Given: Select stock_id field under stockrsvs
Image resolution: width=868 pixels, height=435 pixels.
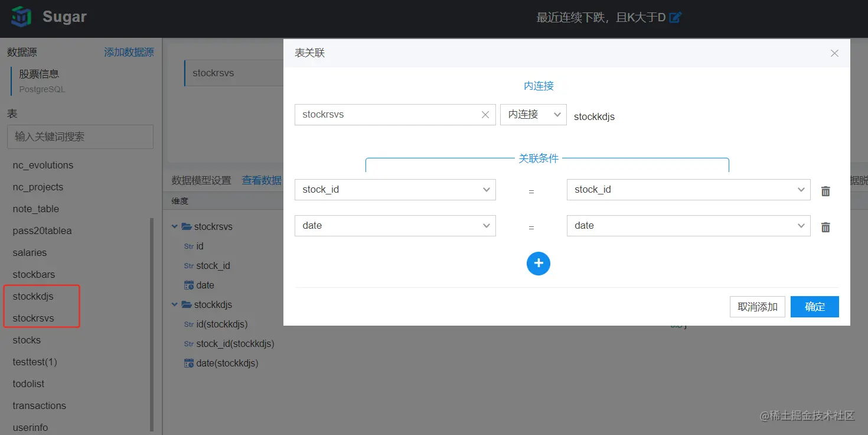Looking at the screenshot, I should point(213,266).
